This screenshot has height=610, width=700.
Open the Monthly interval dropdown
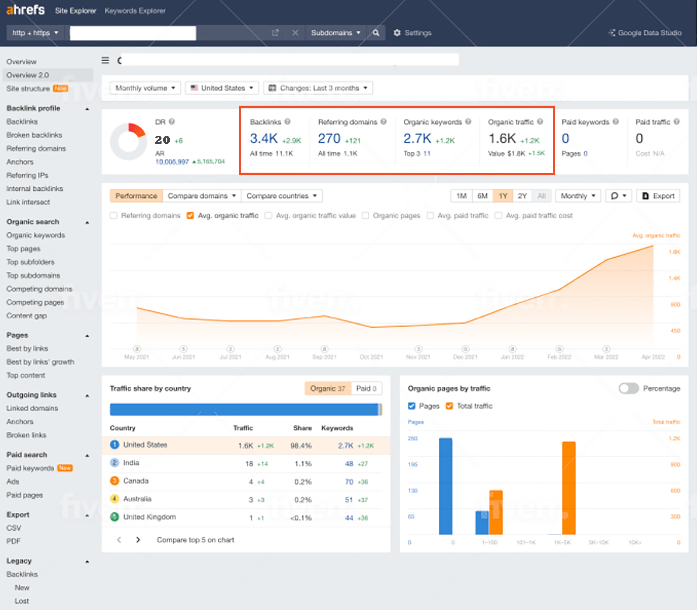pos(578,196)
